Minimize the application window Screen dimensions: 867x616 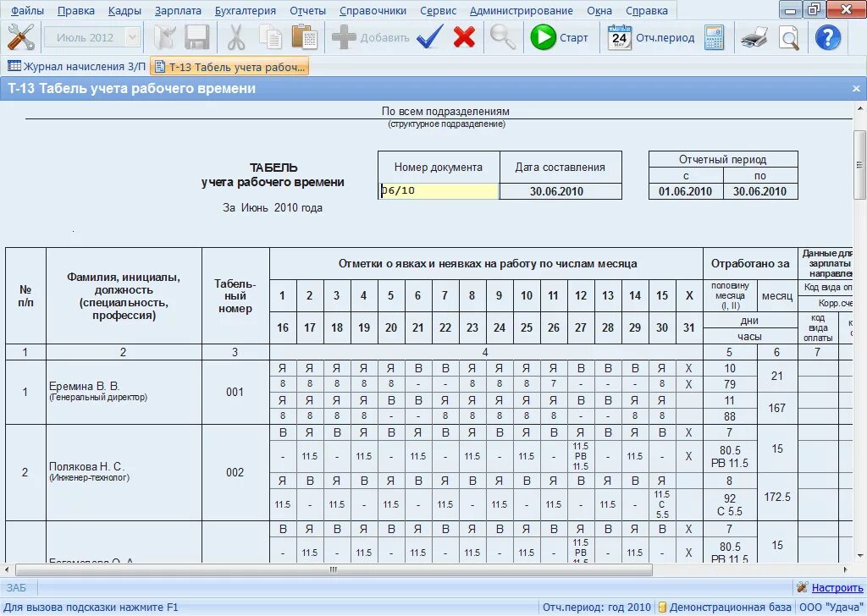click(x=791, y=9)
